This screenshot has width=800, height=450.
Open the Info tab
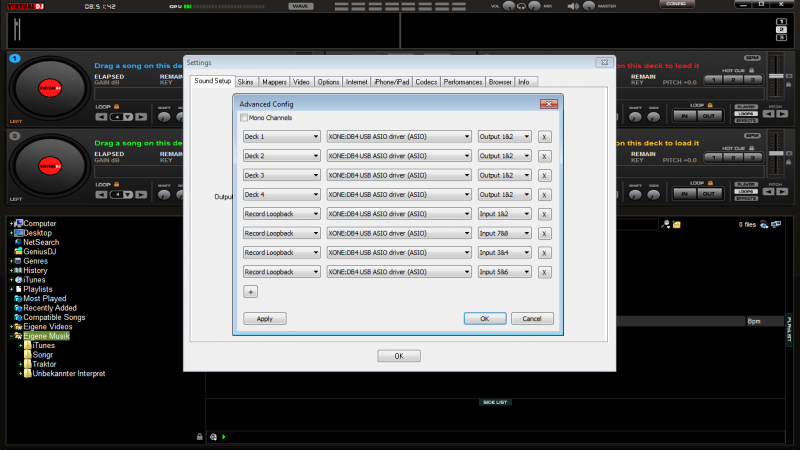click(x=524, y=82)
